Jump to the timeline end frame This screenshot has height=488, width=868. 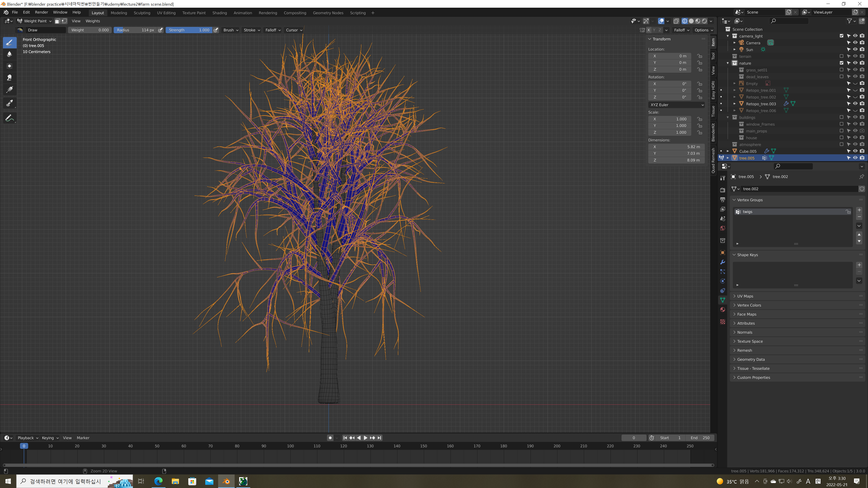380,438
